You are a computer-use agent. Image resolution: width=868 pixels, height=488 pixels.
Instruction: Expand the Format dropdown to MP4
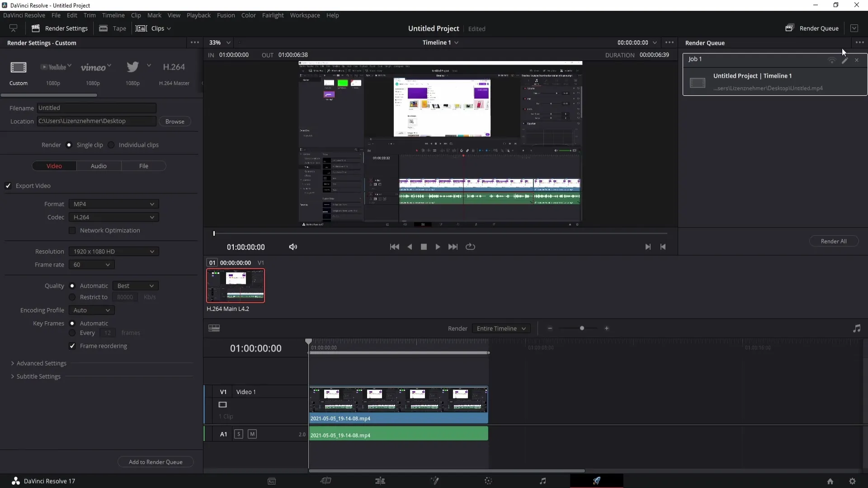113,204
